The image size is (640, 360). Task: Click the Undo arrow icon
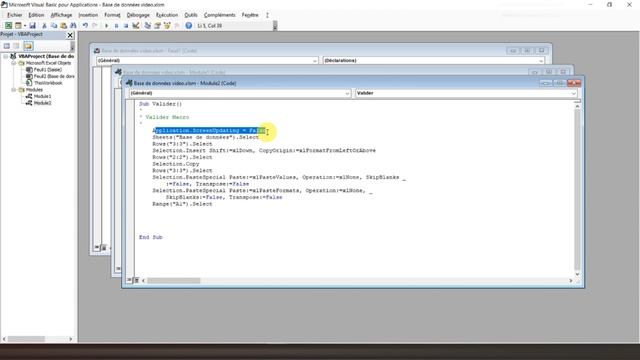(85, 25)
